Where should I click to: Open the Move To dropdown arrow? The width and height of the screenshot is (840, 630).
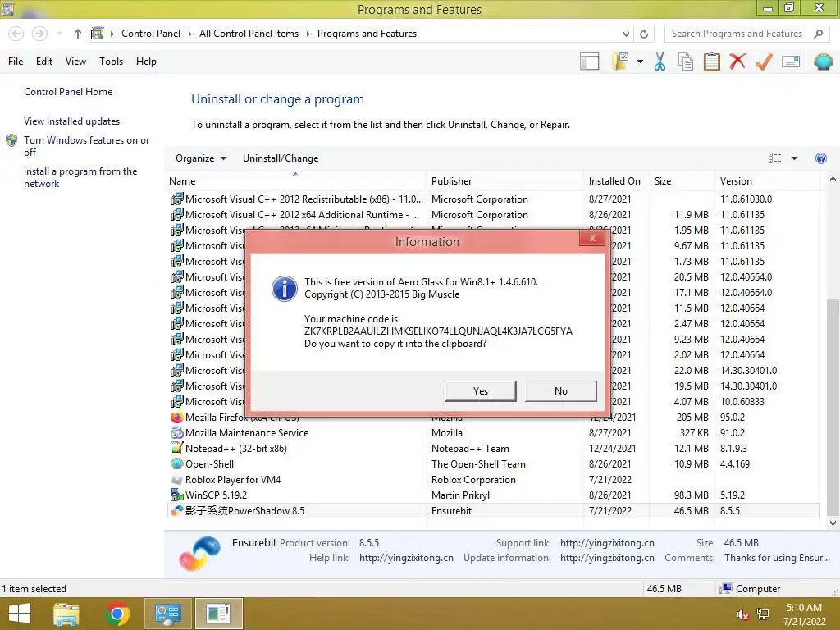tap(640, 62)
